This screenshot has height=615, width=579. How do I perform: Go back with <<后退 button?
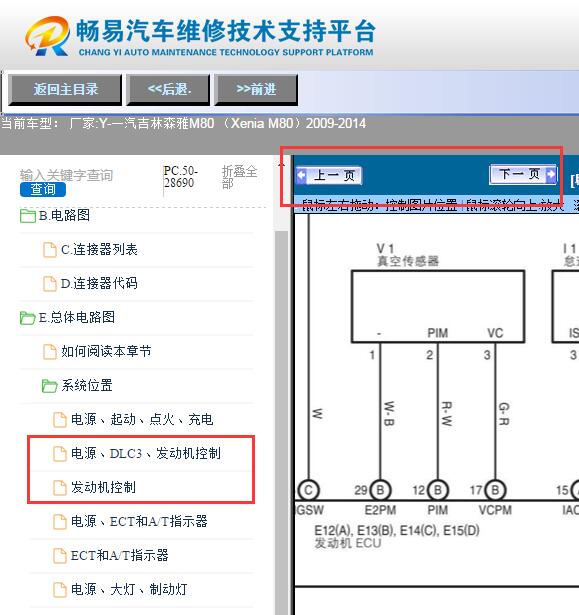click(x=168, y=90)
